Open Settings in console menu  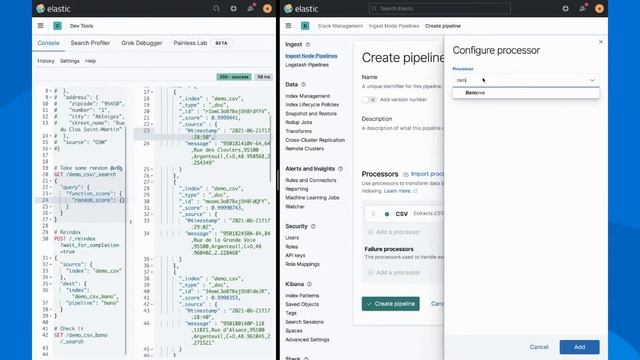coord(70,61)
